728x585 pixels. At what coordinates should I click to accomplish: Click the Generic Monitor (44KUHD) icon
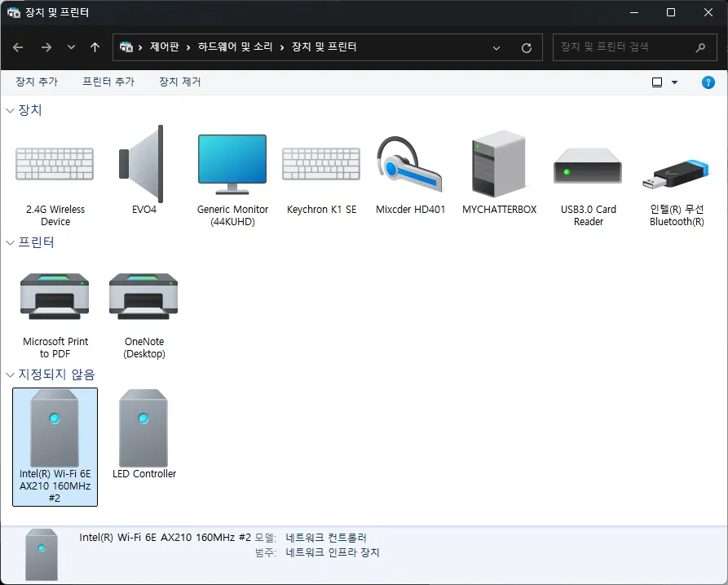(x=232, y=166)
